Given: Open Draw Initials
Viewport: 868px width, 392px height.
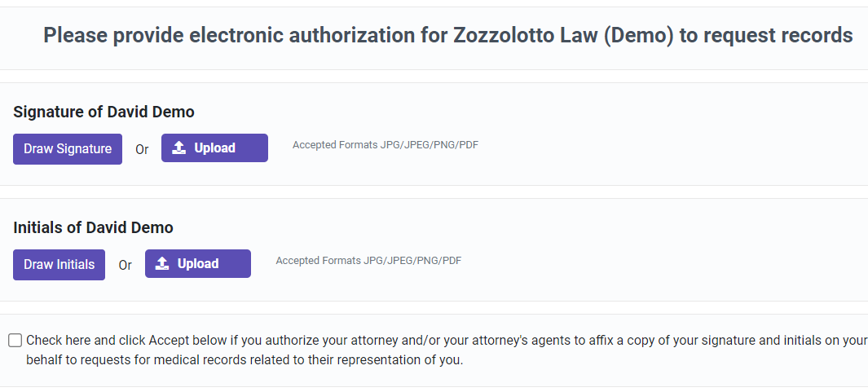Looking at the screenshot, I should tap(59, 265).
